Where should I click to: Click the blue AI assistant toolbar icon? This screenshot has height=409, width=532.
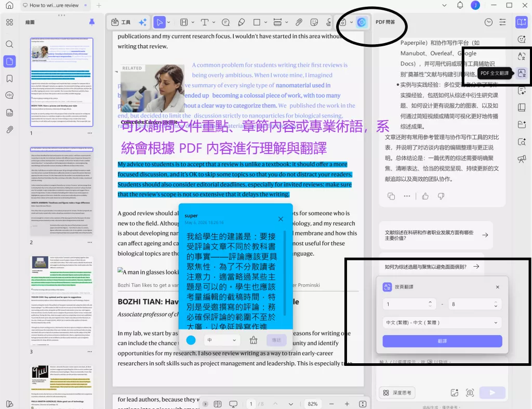click(362, 22)
